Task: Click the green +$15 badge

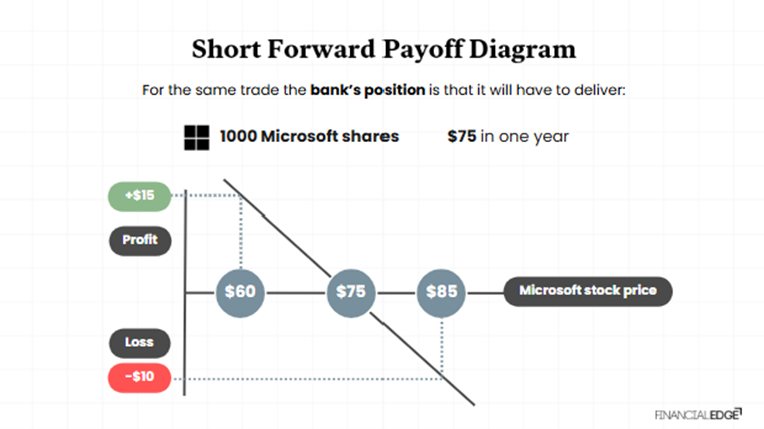Action: (140, 194)
